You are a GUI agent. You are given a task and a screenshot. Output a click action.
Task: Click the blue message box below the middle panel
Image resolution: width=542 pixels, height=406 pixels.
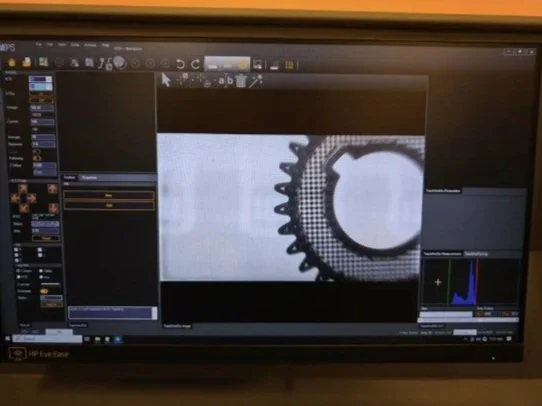[110, 312]
